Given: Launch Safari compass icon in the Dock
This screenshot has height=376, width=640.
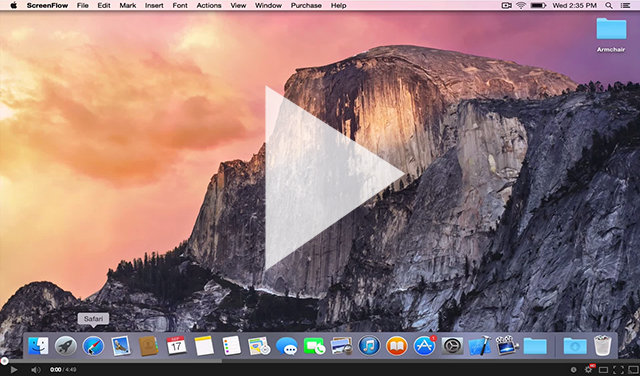Looking at the screenshot, I should (93, 346).
